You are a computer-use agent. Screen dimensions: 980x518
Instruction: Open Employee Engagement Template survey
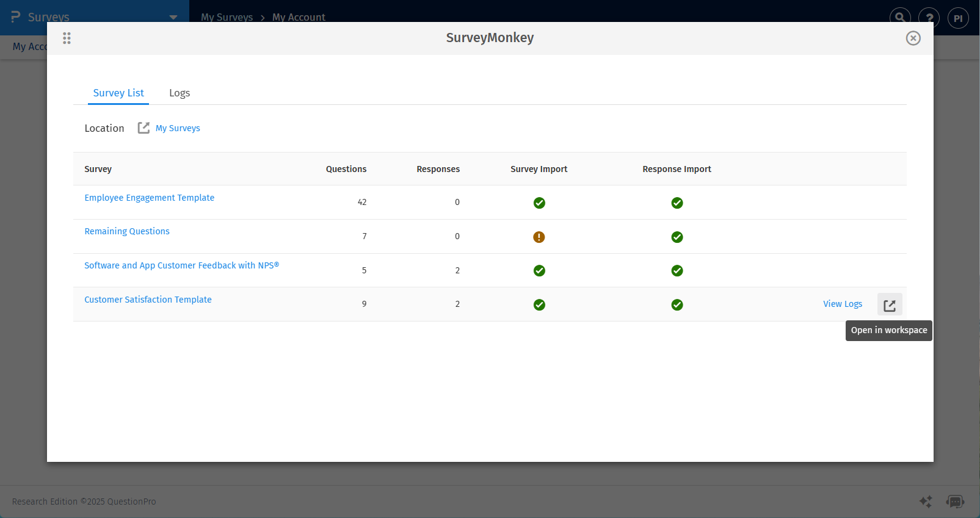149,198
